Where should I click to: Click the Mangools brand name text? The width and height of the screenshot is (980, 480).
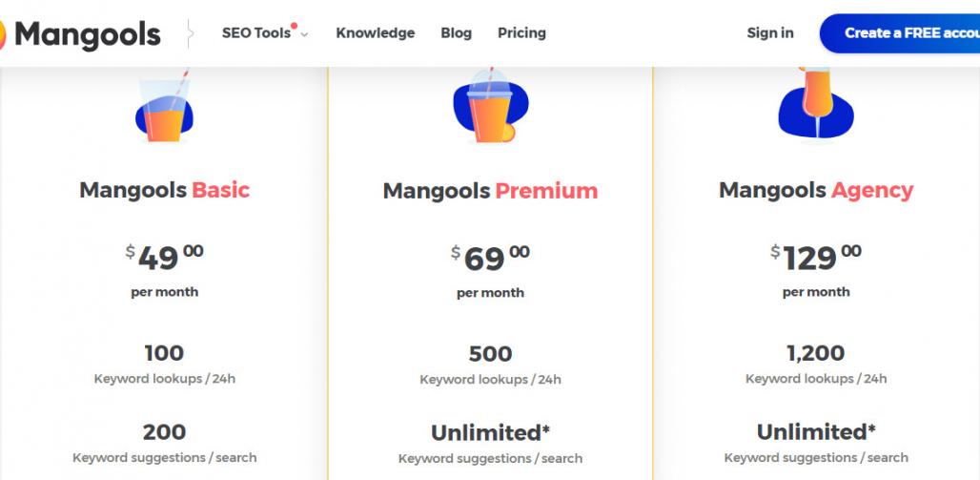coord(88,35)
